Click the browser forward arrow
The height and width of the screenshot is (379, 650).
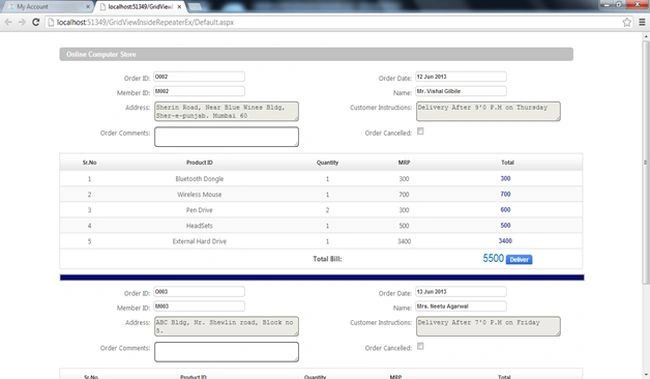point(22,22)
